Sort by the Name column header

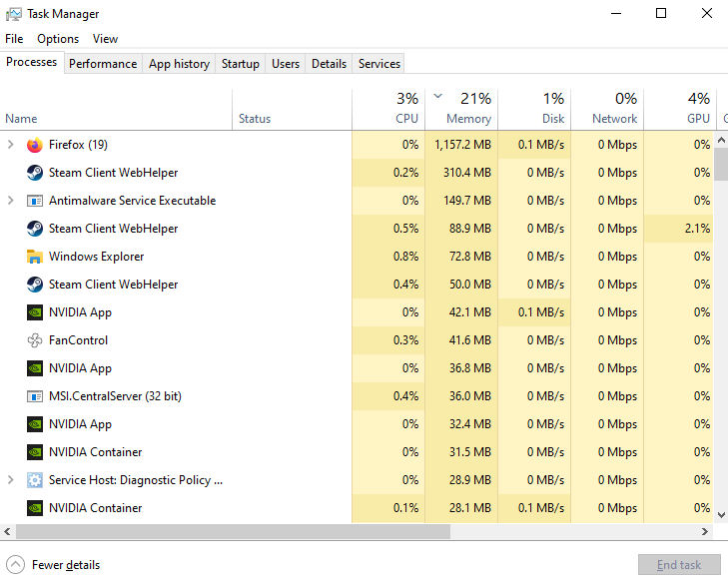(x=116, y=110)
